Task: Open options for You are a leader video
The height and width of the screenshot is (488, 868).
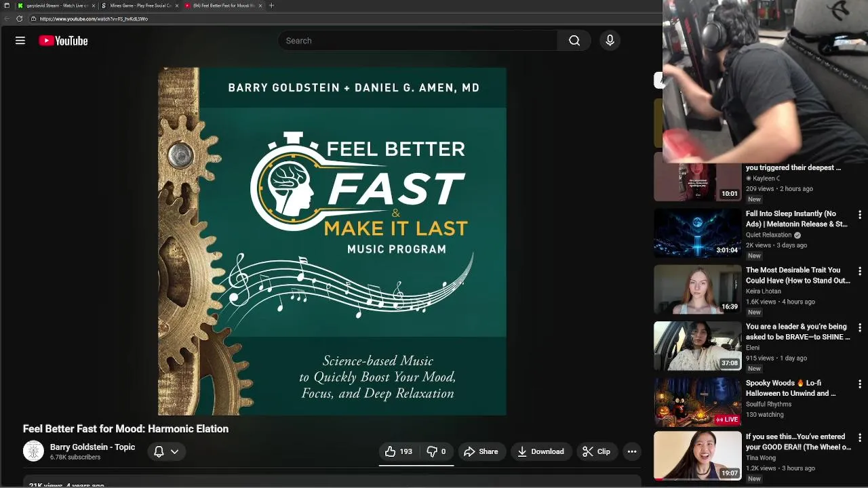Action: (860, 327)
